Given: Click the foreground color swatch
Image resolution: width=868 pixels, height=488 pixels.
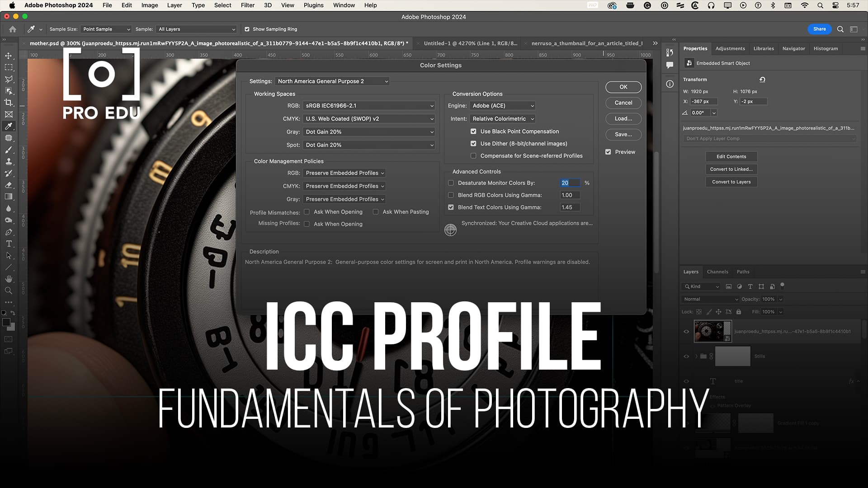Looking at the screenshot, I should pyautogui.click(x=7, y=322).
